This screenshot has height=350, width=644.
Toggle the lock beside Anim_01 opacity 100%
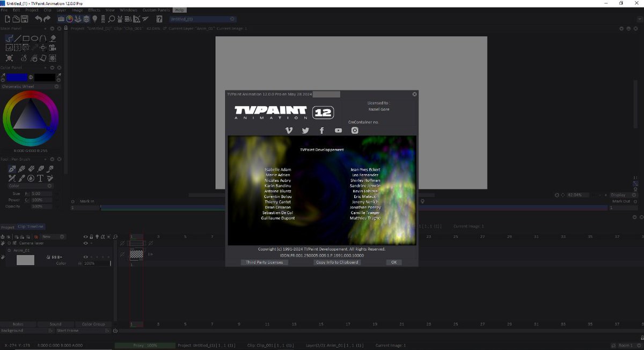[79, 264]
